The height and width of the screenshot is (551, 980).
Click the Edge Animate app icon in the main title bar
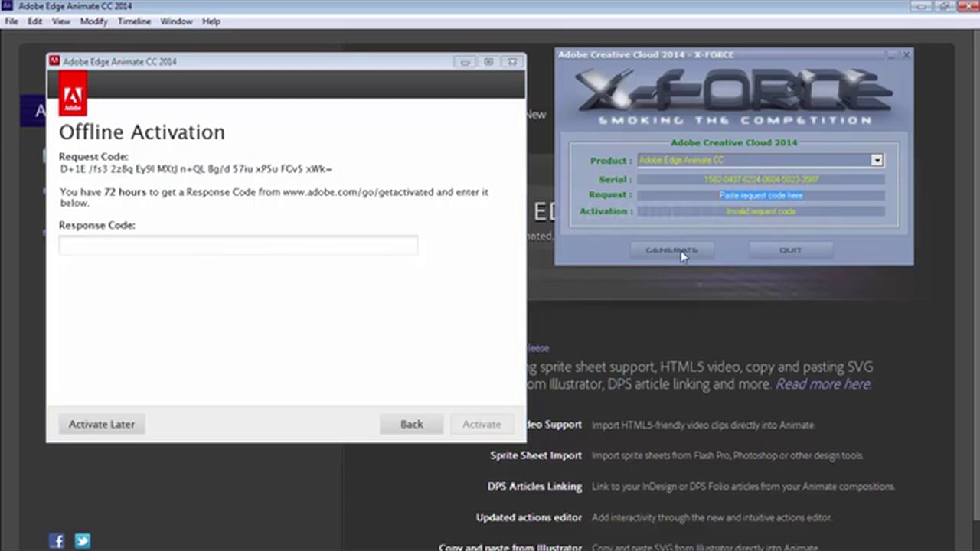coord(8,6)
